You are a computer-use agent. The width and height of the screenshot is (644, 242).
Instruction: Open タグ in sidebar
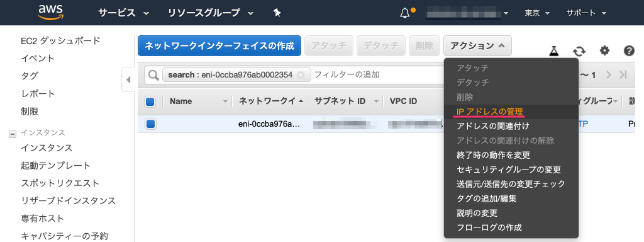pos(29,76)
